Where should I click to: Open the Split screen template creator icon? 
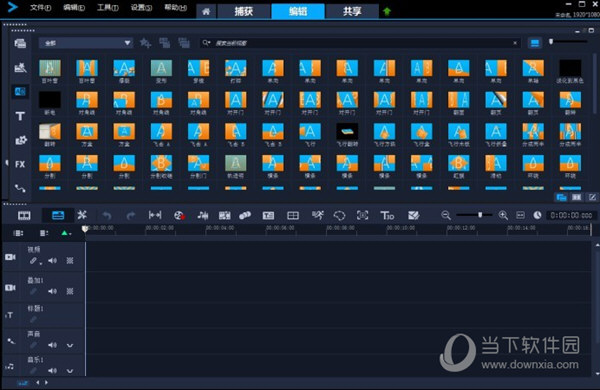(x=413, y=215)
